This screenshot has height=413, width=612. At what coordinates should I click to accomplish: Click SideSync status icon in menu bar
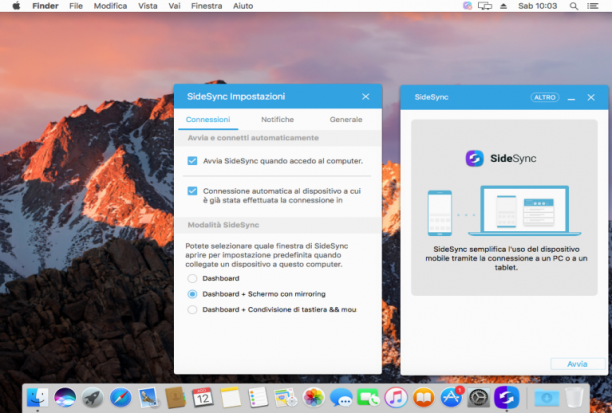pos(467,6)
